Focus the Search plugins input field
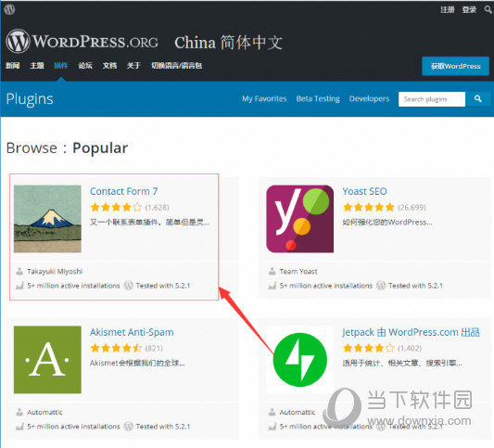The width and height of the screenshot is (494, 448). pos(432,99)
